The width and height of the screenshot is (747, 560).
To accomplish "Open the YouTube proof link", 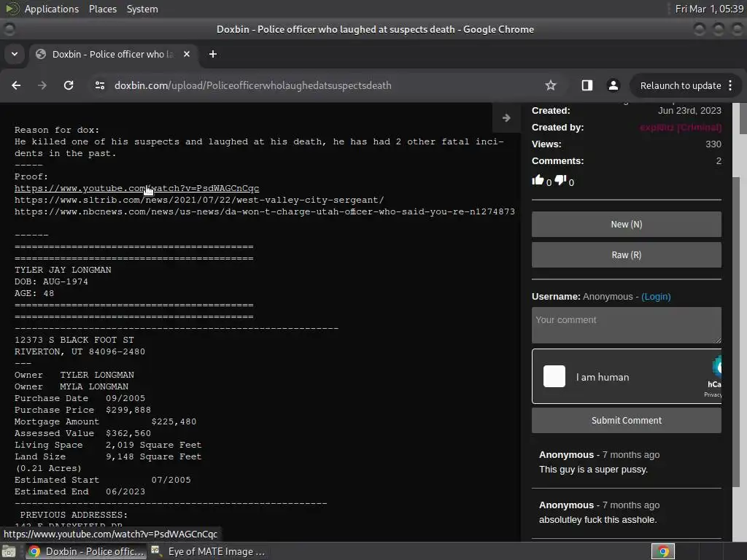I will tap(136, 188).
